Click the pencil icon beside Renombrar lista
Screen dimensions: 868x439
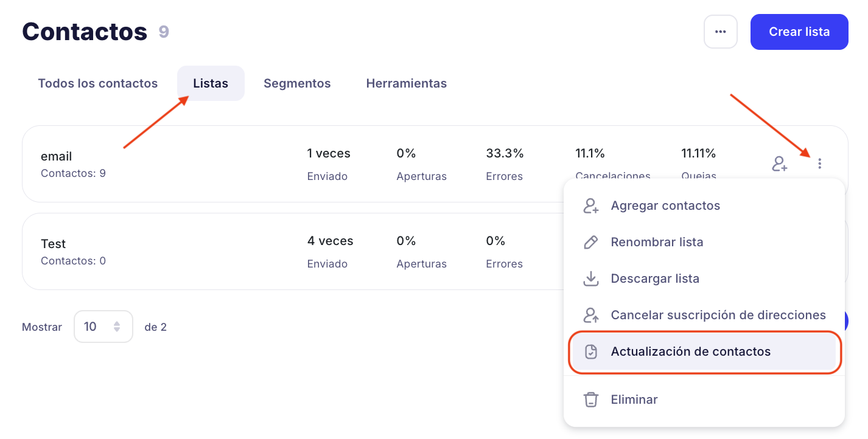[590, 243]
